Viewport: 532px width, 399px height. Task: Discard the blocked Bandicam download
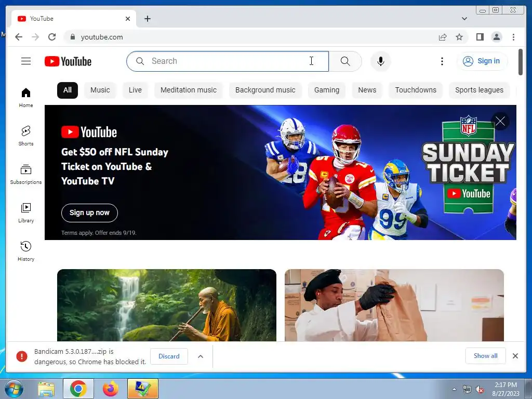[x=169, y=356]
